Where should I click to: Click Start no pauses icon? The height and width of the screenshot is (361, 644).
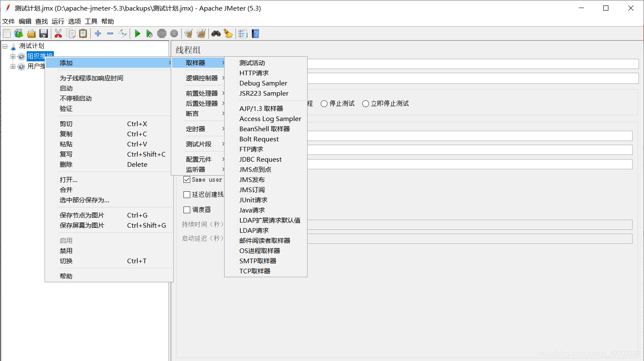tap(149, 33)
